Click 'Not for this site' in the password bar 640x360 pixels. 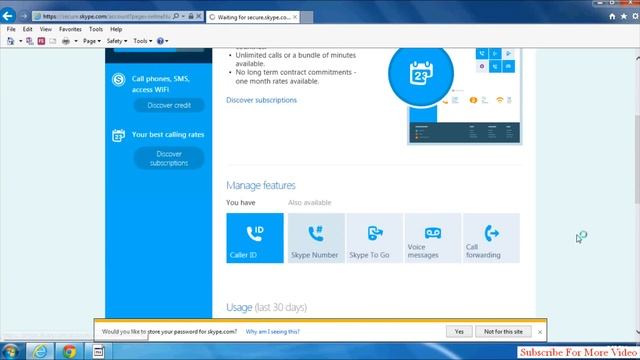(x=503, y=332)
